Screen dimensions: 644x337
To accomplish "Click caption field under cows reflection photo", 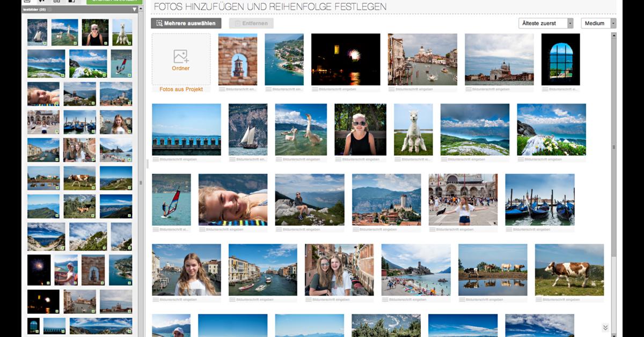I will (x=497, y=299).
